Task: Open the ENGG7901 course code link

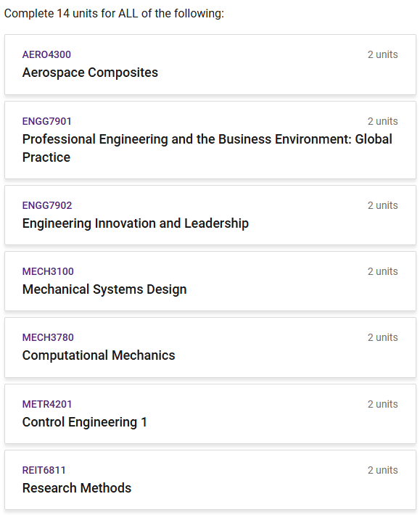Action: pyautogui.click(x=46, y=121)
